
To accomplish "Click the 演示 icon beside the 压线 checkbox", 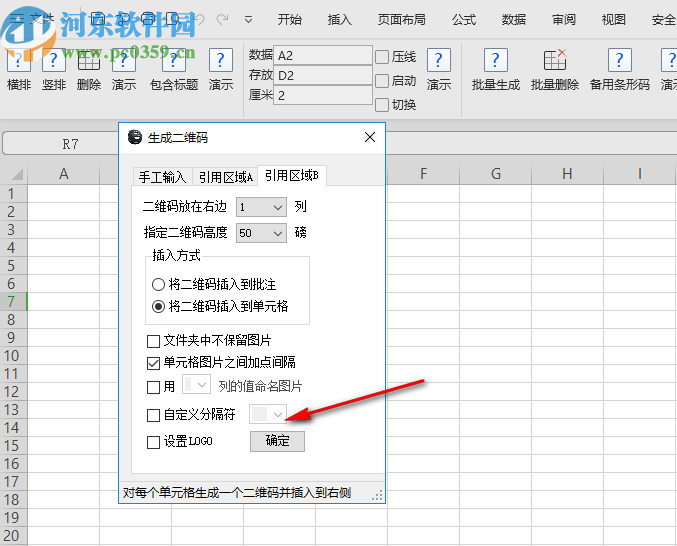I will (x=439, y=60).
